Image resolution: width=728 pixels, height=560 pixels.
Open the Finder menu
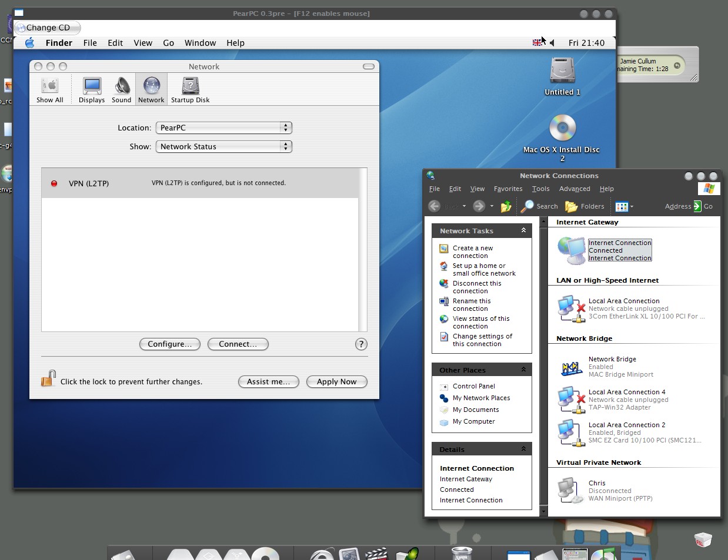(59, 43)
